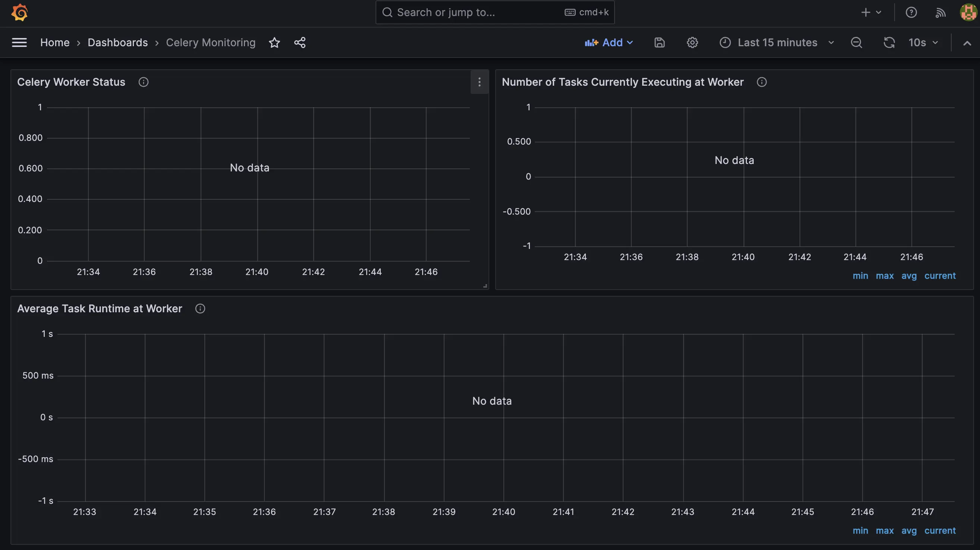Click 'No data' in Celery Worker Status panel

coord(249,168)
